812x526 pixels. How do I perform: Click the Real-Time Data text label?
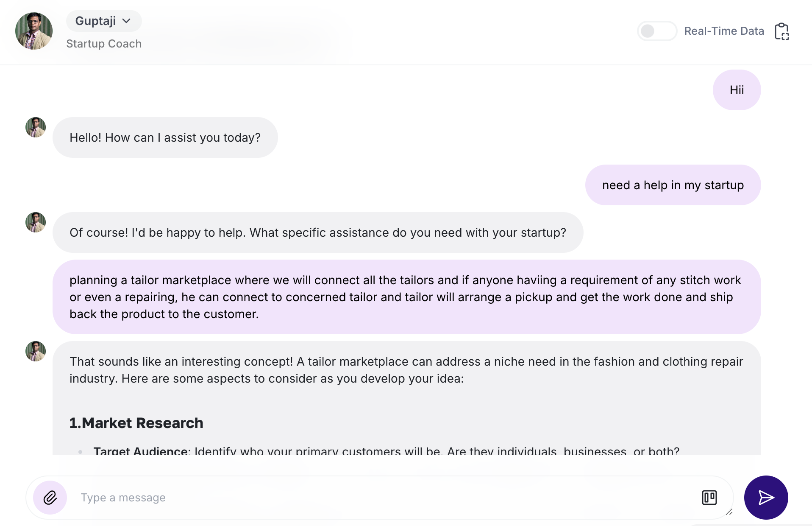point(724,31)
